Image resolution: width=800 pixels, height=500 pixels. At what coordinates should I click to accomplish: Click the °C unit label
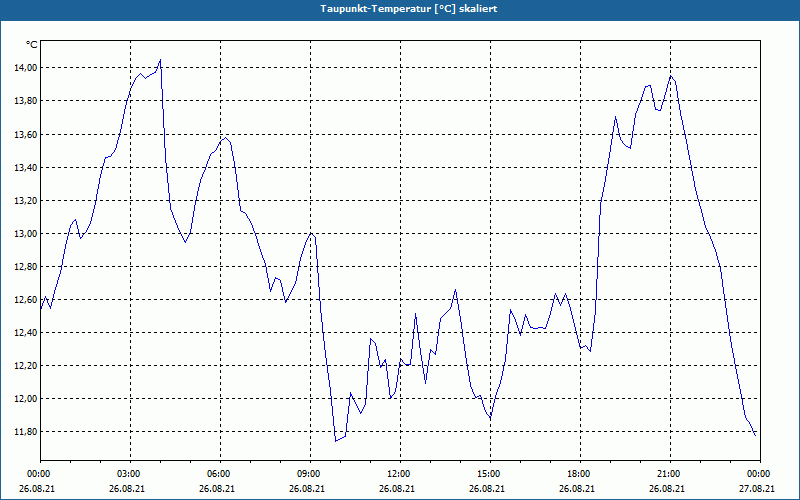(32, 45)
